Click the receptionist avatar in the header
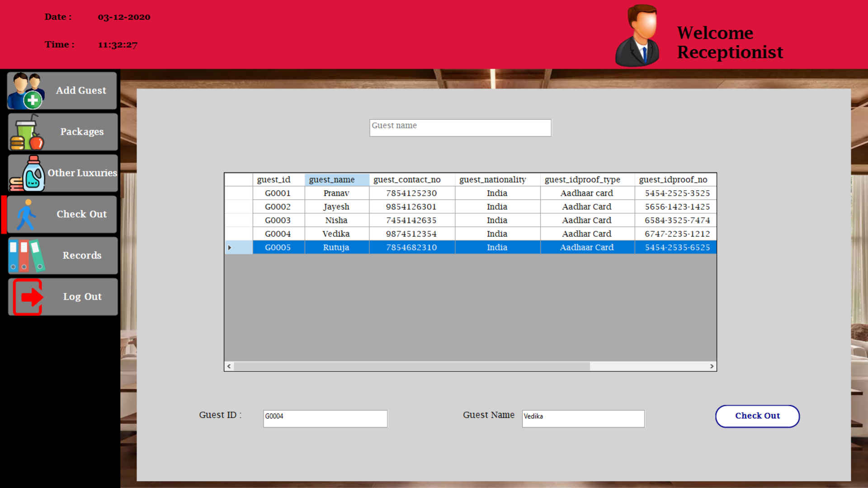The width and height of the screenshot is (868, 488). 637,34
